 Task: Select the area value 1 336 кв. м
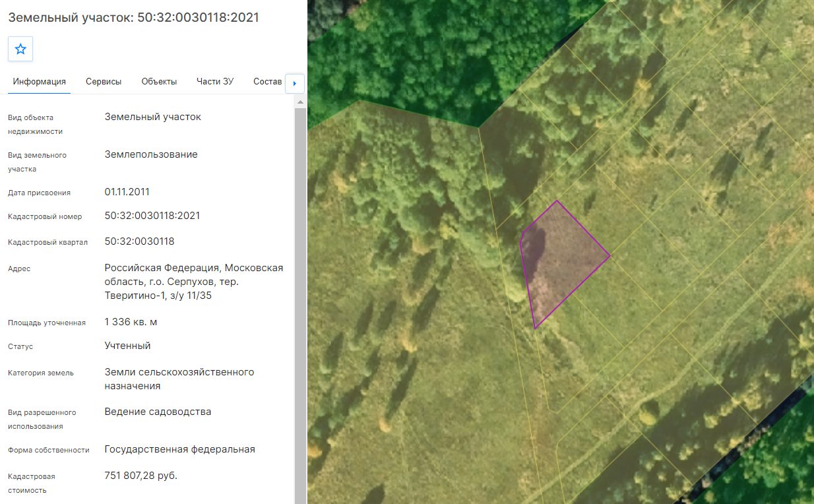[x=131, y=322]
